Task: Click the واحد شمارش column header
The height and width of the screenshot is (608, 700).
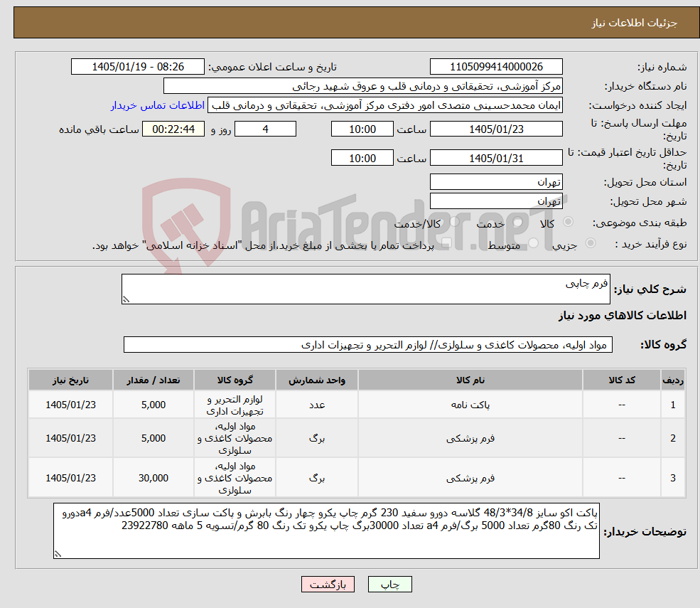Action: (317, 380)
